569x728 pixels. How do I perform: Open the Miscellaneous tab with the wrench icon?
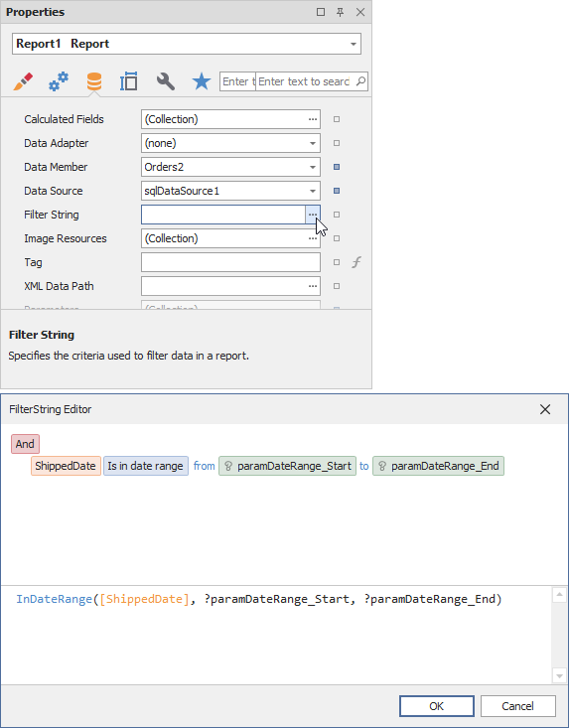165,81
